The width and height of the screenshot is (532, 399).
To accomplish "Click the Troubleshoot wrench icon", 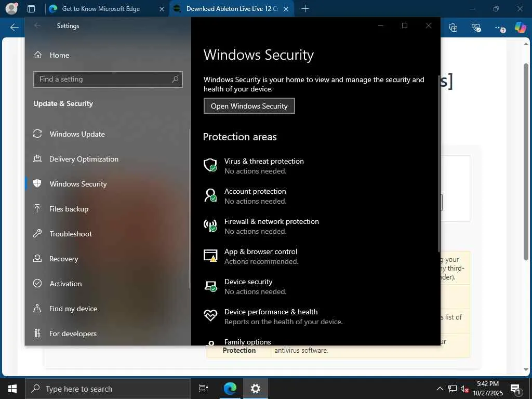I will click(x=37, y=233).
